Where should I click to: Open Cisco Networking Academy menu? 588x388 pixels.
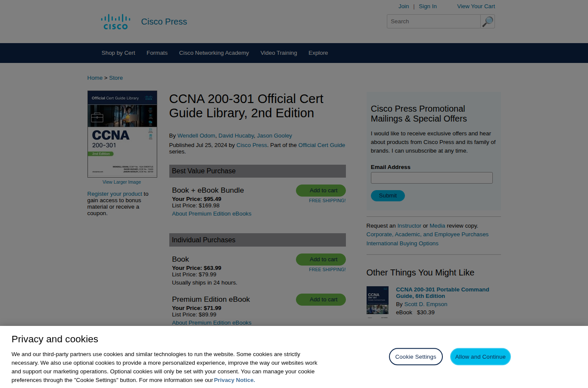214,53
